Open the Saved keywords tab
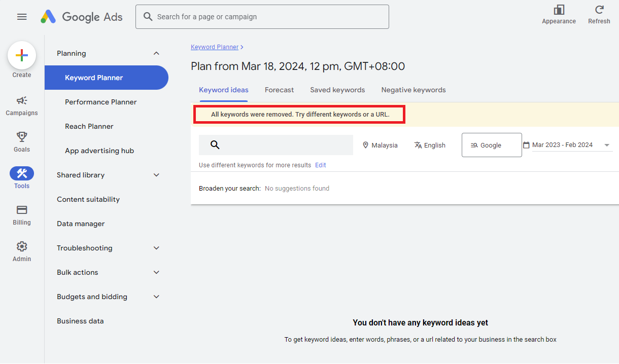The height and width of the screenshot is (364, 619). pyautogui.click(x=337, y=90)
